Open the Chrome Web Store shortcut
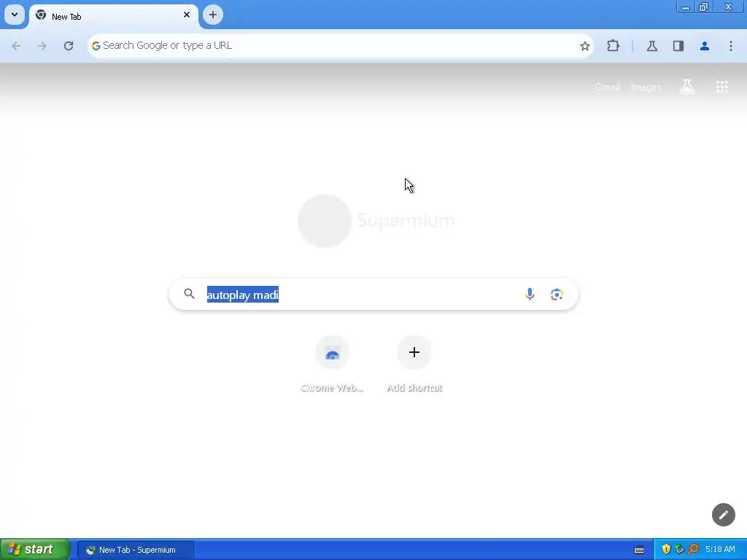The image size is (747, 560). tap(332, 365)
